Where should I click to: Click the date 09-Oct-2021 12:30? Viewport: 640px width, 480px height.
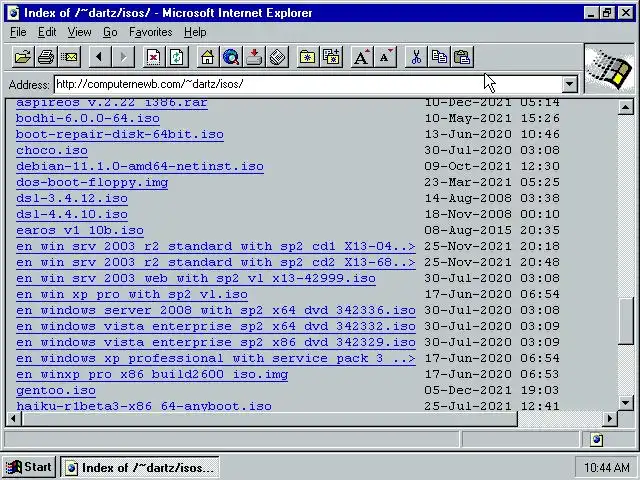pos(492,167)
